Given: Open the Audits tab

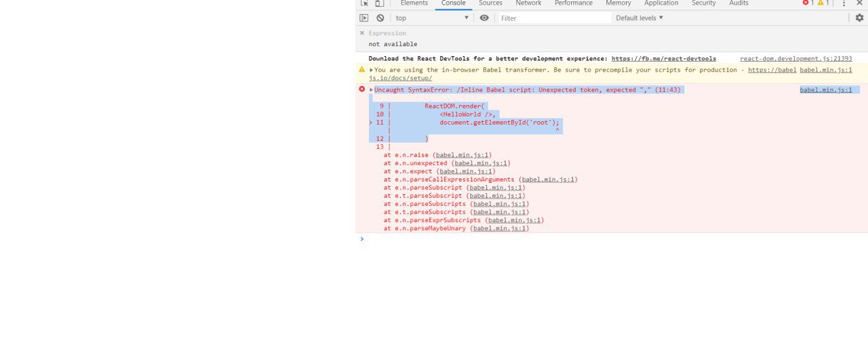Looking at the screenshot, I should click(x=739, y=3).
